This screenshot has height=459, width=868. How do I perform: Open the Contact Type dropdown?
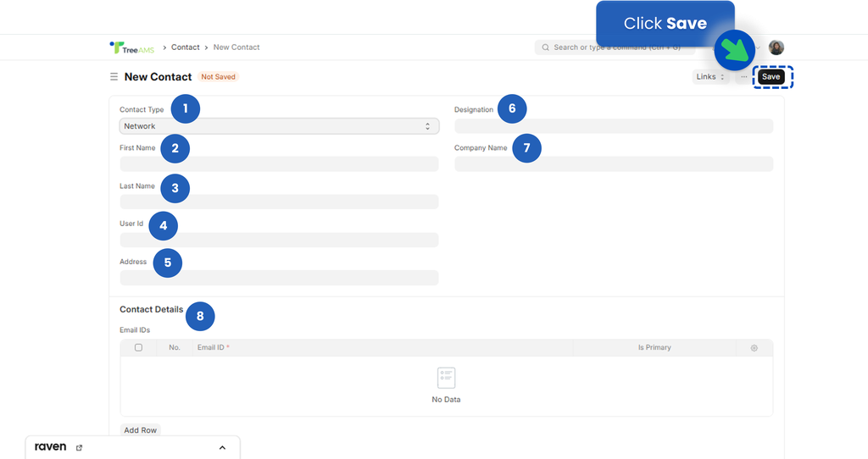pyautogui.click(x=279, y=126)
